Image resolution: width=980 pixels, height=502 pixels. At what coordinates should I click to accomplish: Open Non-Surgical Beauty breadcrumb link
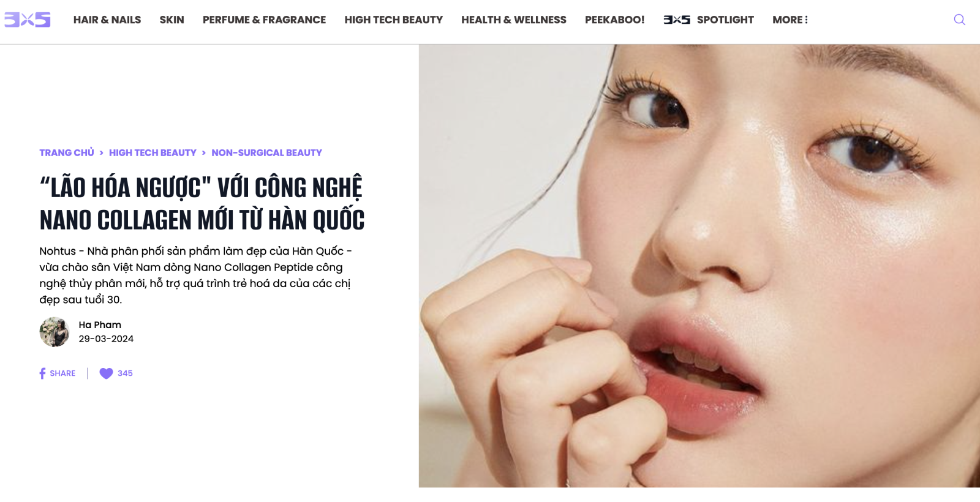266,152
